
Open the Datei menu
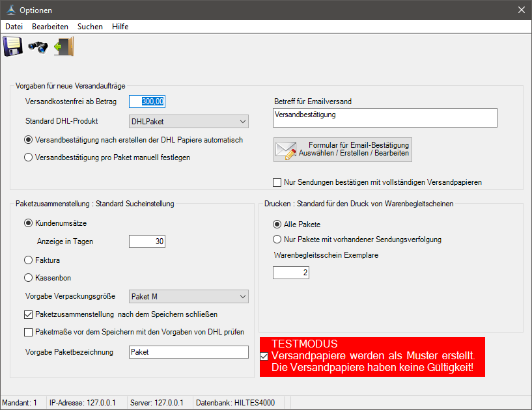coord(14,27)
